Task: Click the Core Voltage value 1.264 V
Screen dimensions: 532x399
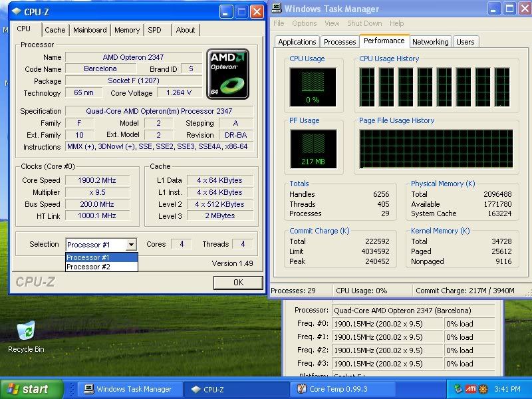Action: (179, 92)
